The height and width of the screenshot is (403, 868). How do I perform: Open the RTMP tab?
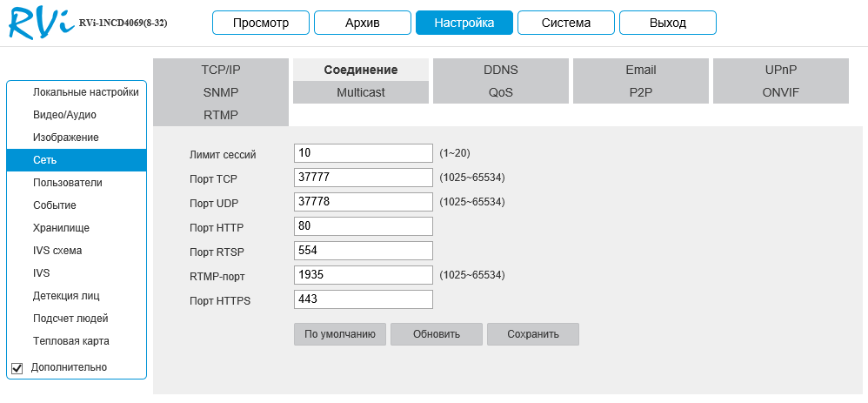[x=220, y=115]
